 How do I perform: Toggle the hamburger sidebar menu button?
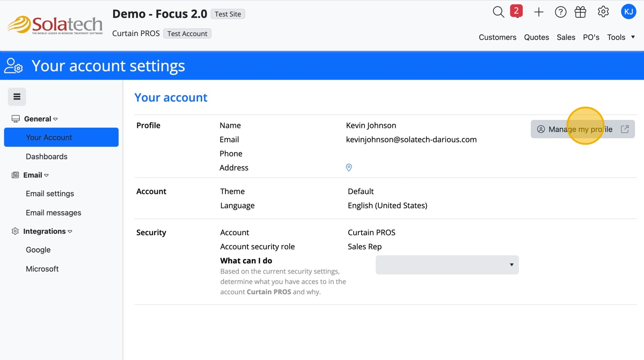coord(17,97)
